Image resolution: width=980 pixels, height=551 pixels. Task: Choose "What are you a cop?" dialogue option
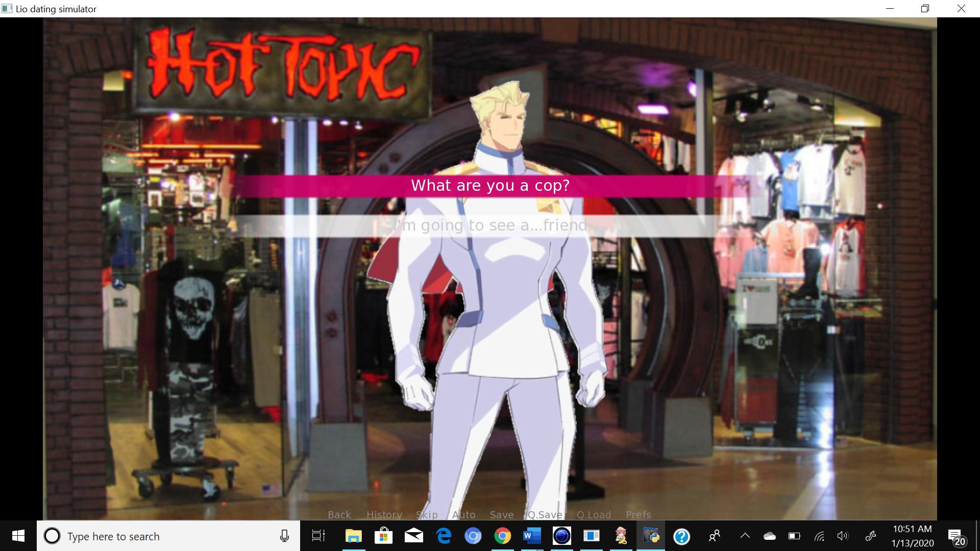coord(490,186)
